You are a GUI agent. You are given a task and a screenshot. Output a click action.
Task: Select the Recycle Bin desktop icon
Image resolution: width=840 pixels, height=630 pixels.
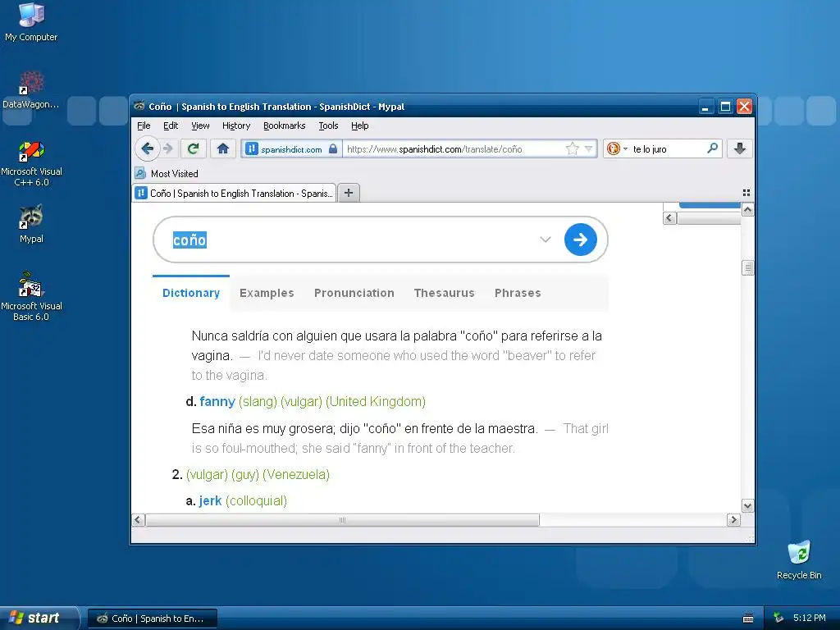tap(799, 559)
